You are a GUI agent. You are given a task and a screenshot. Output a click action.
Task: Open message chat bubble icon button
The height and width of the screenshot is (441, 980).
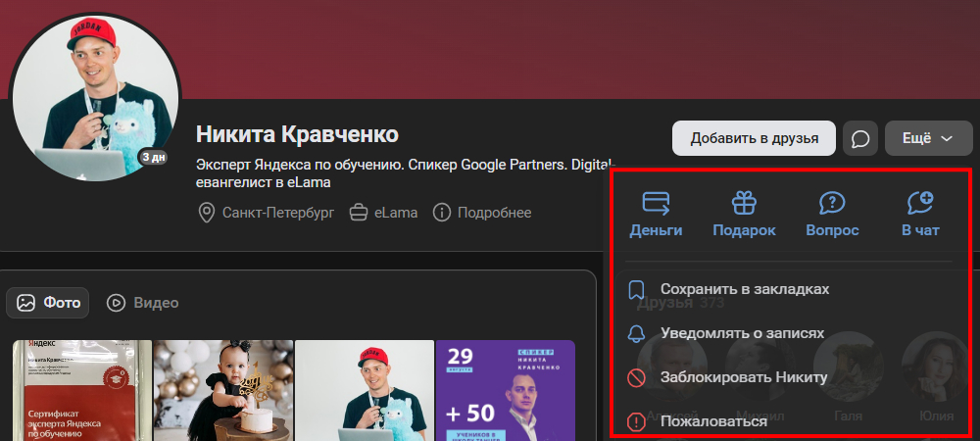click(859, 138)
